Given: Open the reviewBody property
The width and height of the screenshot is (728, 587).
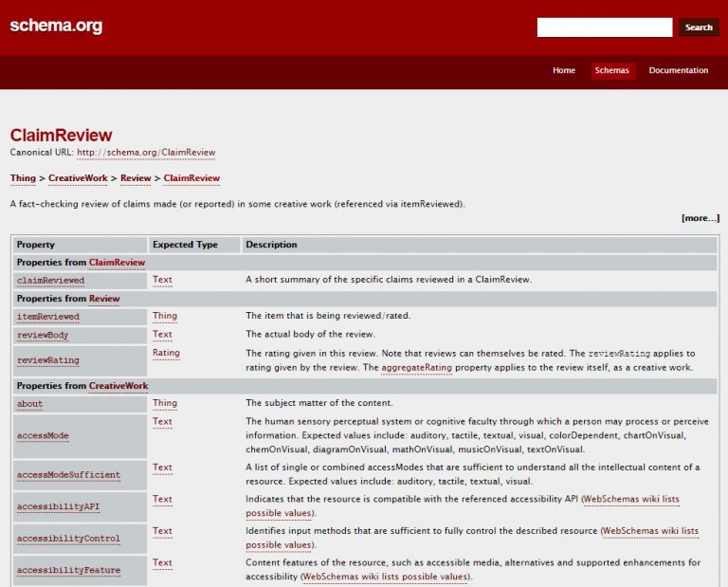Looking at the screenshot, I should (x=43, y=335).
